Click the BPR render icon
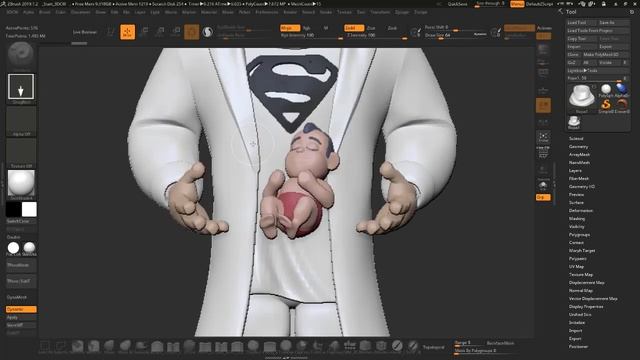Screen dimensions: 640x360 (x=543, y=50)
